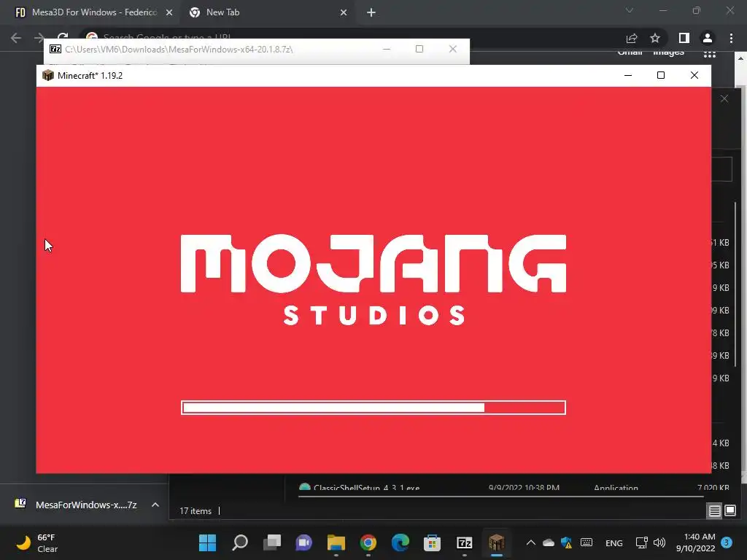This screenshot has height=560, width=747.
Task: Open Chrome three-dot menu
Action: click(731, 38)
